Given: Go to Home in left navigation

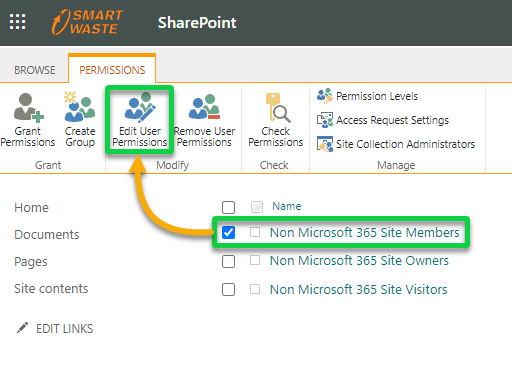Looking at the screenshot, I should point(31,208).
